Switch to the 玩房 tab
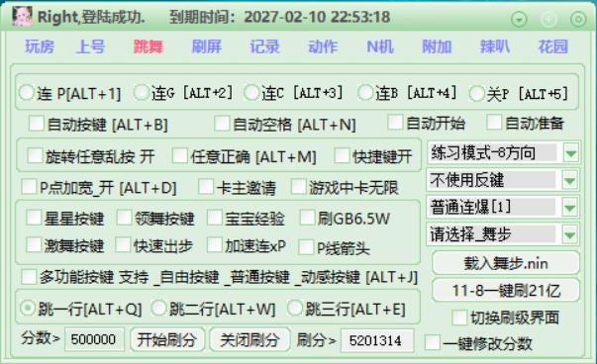The image size is (597, 364). click(40, 46)
